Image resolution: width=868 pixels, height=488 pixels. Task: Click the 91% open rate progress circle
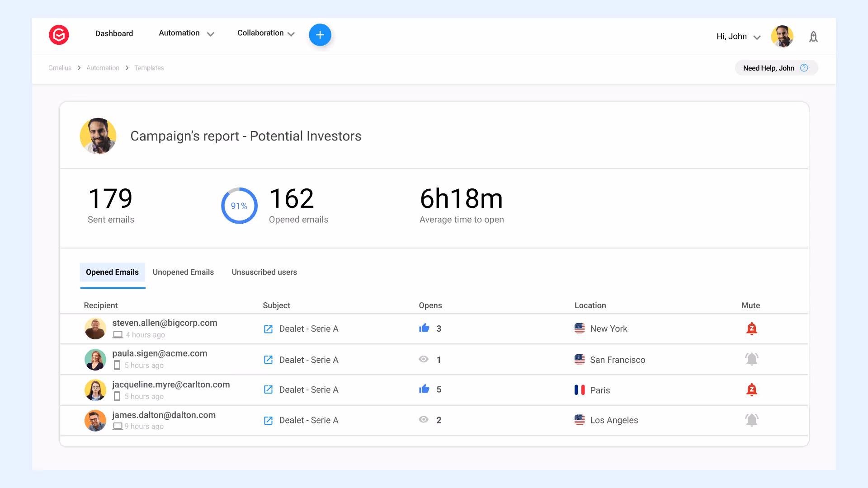(x=239, y=206)
